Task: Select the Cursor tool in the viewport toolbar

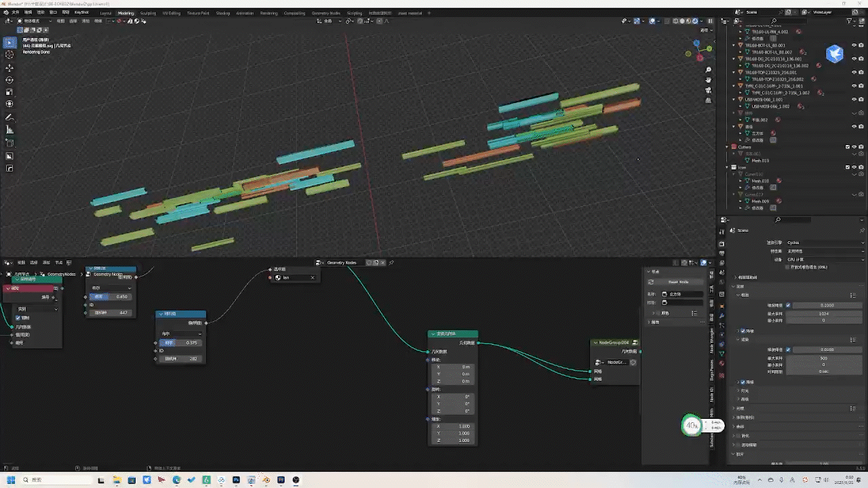Action: point(9,54)
